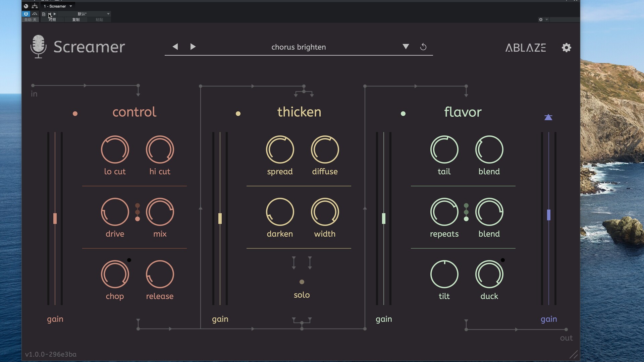Click the 'flavor' section title
This screenshot has height=362, width=644.
tap(463, 112)
